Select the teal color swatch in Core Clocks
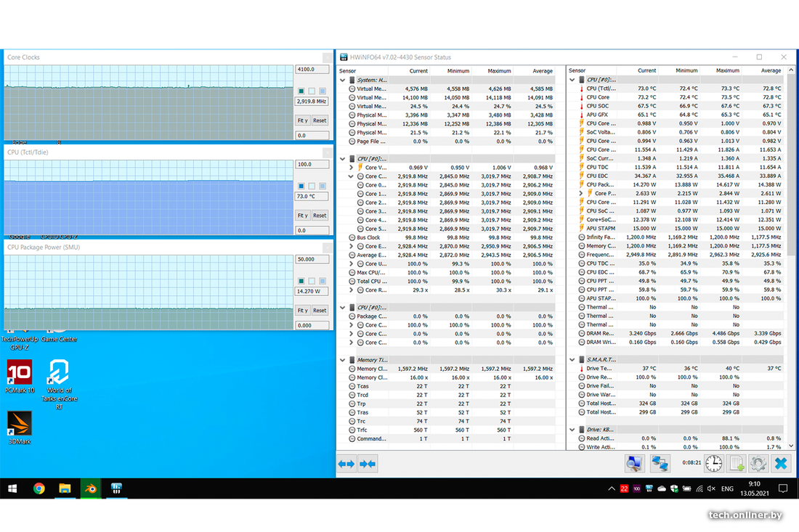This screenshot has height=532, width=799. (x=301, y=91)
